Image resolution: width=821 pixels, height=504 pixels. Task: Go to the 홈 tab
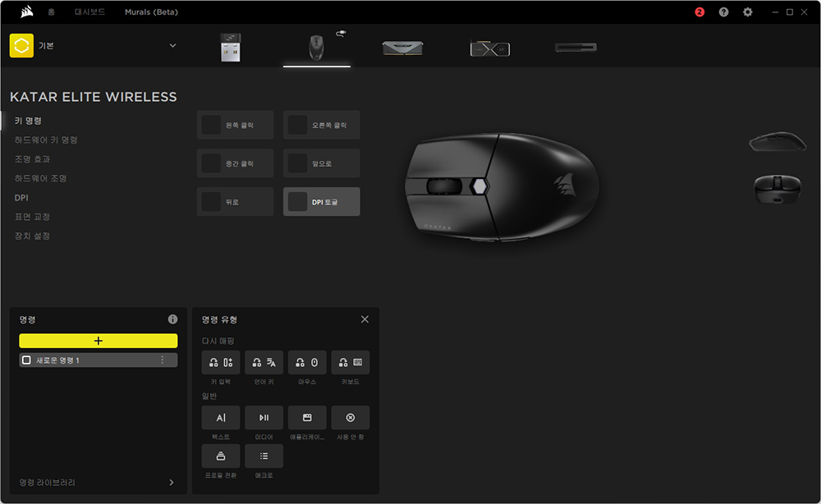pos(51,11)
